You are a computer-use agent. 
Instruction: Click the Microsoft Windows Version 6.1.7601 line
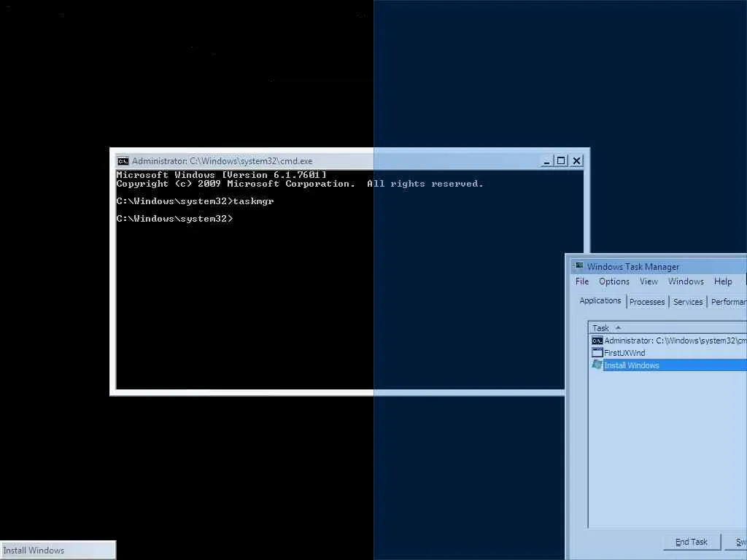point(222,175)
